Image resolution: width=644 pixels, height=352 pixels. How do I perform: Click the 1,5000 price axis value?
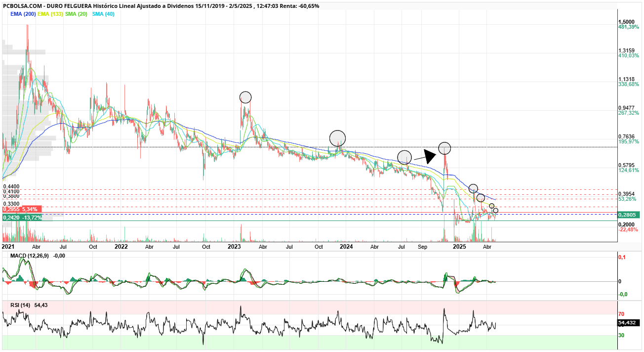[x=627, y=22]
